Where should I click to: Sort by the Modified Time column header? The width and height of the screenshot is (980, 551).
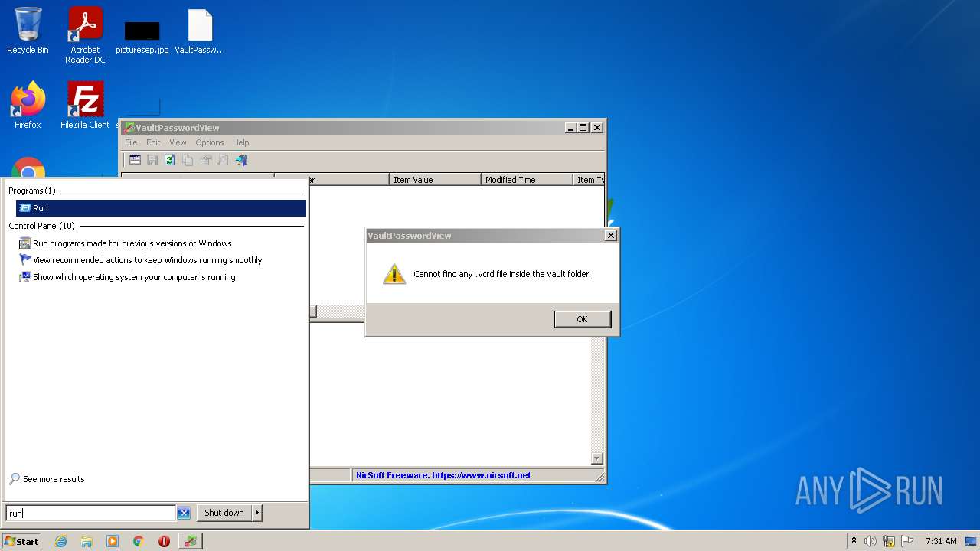[527, 180]
